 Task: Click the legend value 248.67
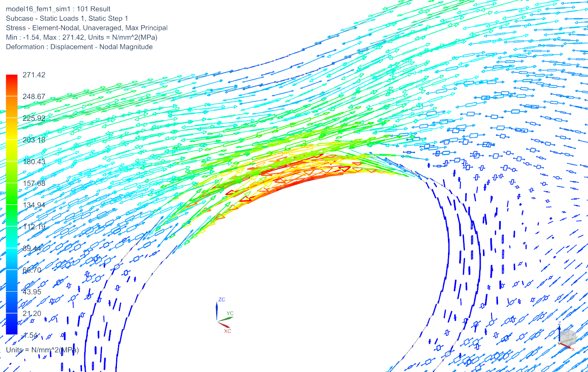coord(34,97)
